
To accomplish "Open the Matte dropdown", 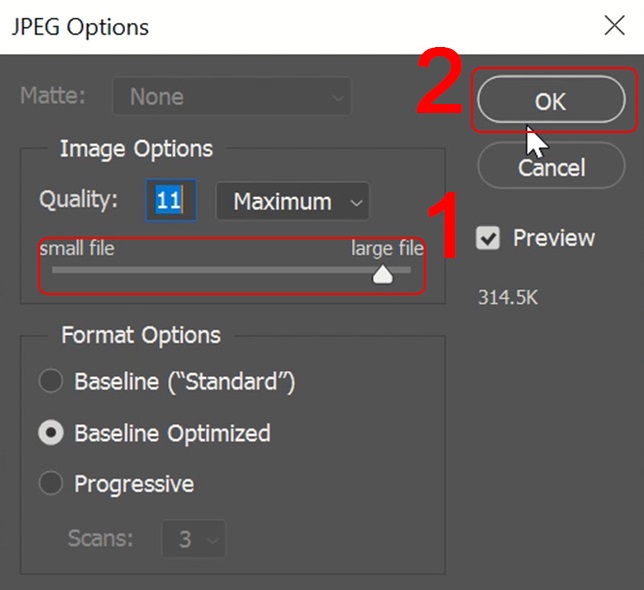I will [232, 97].
